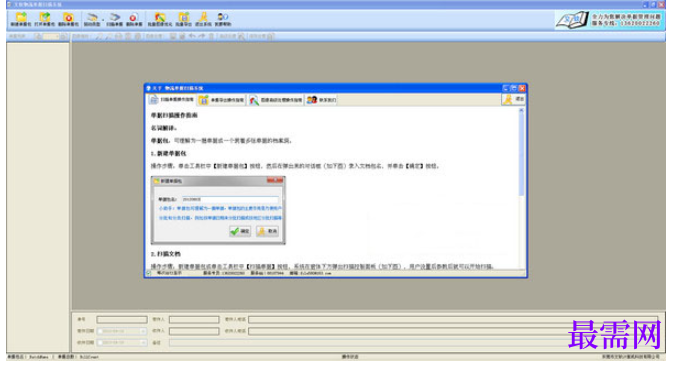
Task: Click the undo arrow in secondary toolbar
Action: 192,36
